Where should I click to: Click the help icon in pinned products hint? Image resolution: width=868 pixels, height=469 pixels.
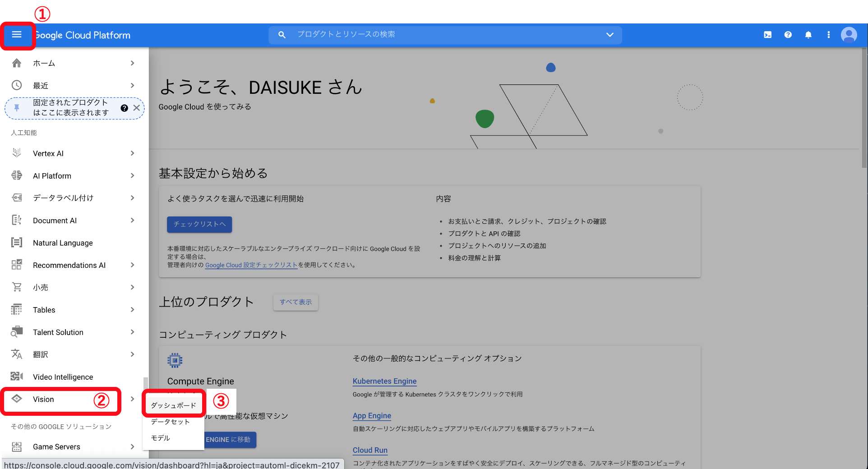pyautogui.click(x=124, y=108)
